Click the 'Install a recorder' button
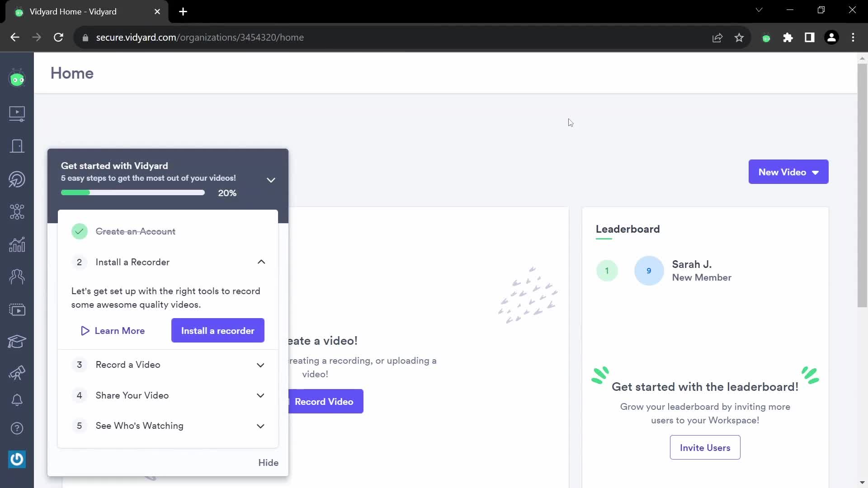 (217, 331)
